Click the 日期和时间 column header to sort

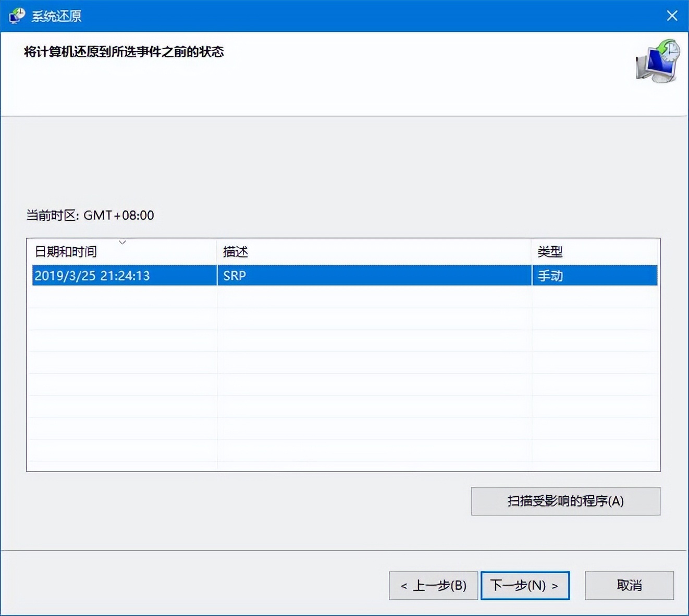pyautogui.click(x=66, y=252)
